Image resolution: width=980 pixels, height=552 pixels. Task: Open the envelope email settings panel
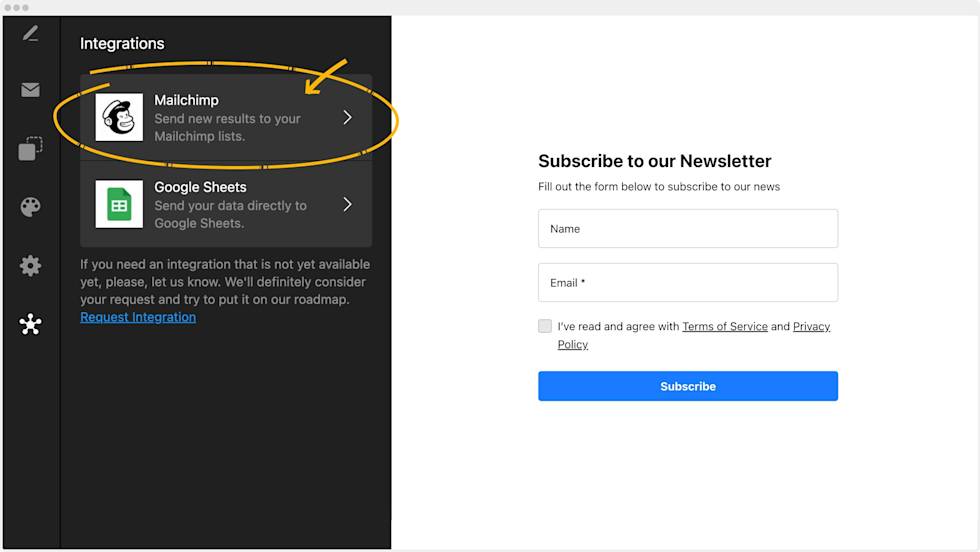pos(31,90)
